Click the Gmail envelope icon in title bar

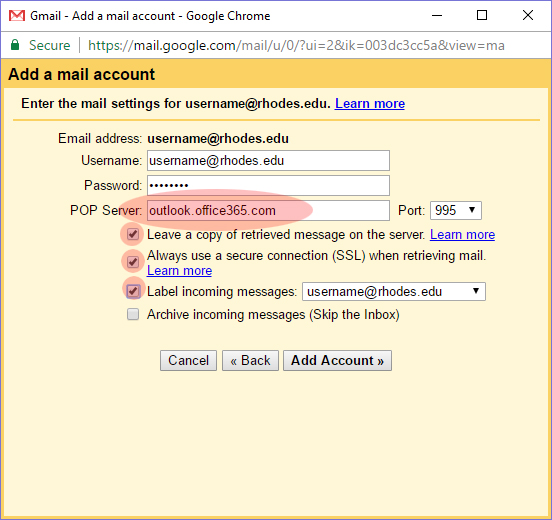(17, 16)
